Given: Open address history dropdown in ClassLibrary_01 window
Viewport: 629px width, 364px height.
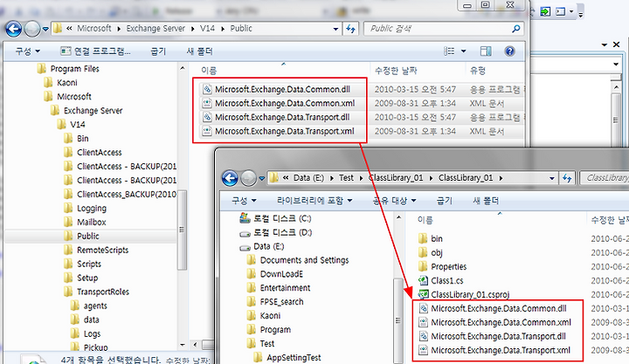Looking at the screenshot, I should coord(552,178).
